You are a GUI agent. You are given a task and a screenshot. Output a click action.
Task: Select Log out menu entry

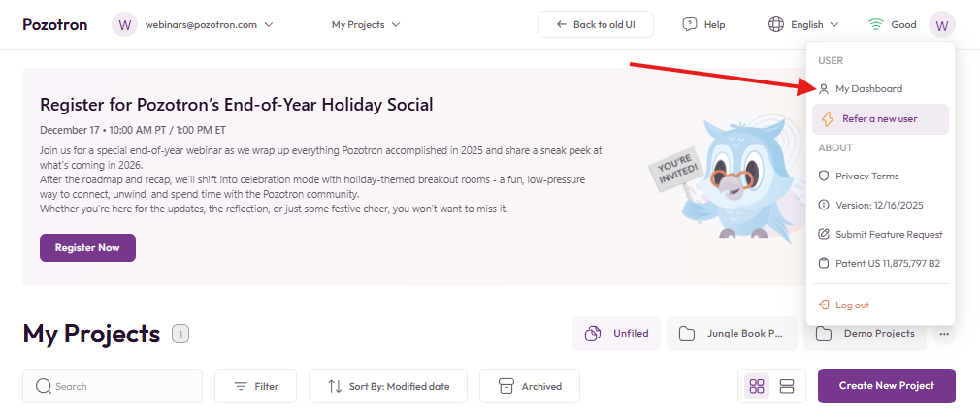pos(852,305)
